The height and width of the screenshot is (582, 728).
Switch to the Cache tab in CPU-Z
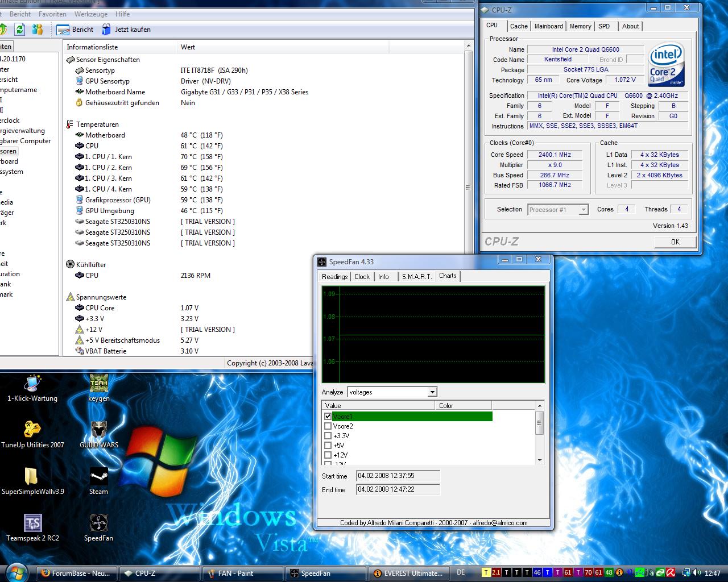click(x=519, y=26)
